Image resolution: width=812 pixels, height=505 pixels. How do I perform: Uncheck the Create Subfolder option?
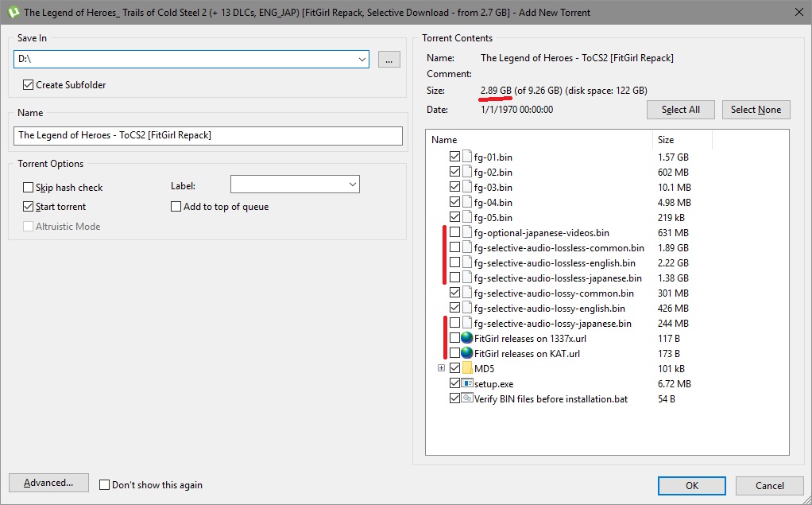29,85
